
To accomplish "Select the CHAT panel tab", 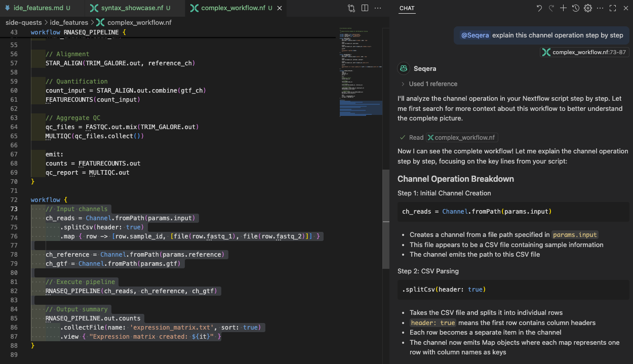I will click(x=407, y=8).
